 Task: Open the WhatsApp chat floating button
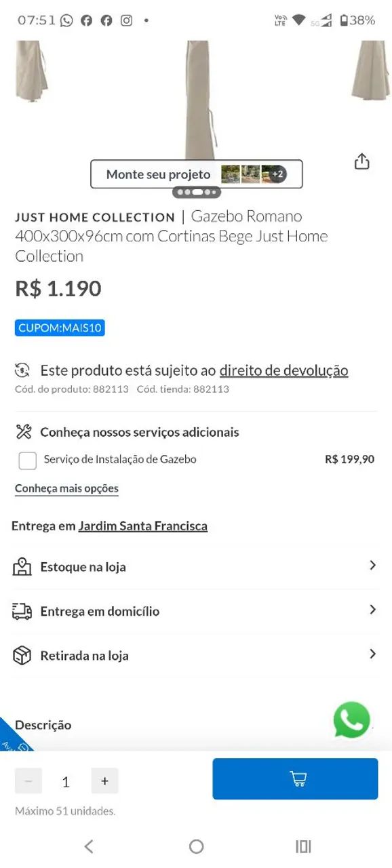[x=352, y=719]
